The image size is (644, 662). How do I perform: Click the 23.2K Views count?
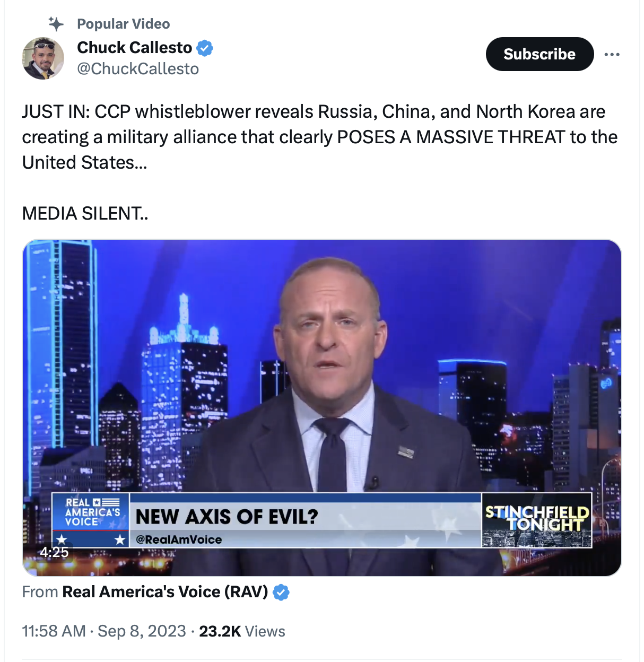pyautogui.click(x=242, y=631)
